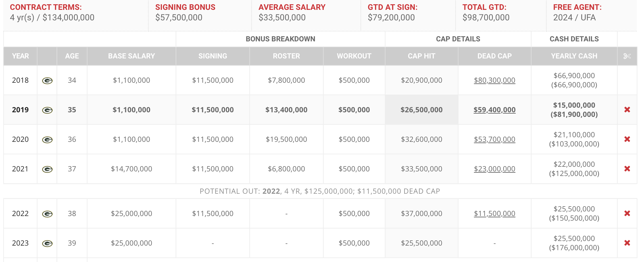Click the DEAD CAP column header

(494, 56)
